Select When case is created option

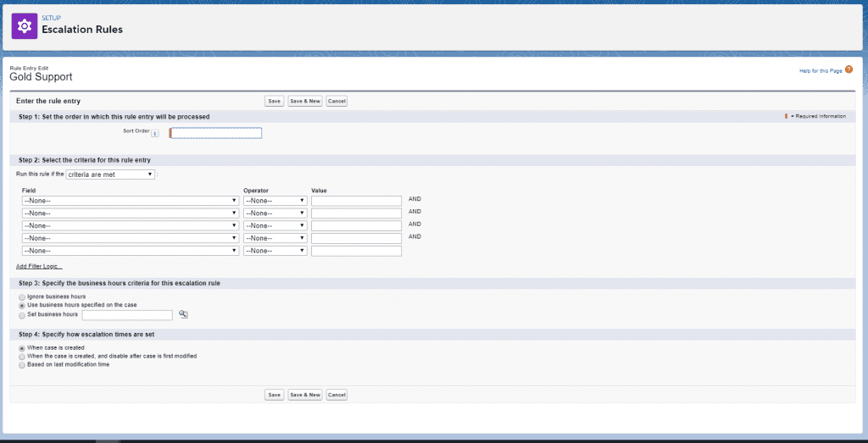point(21,347)
